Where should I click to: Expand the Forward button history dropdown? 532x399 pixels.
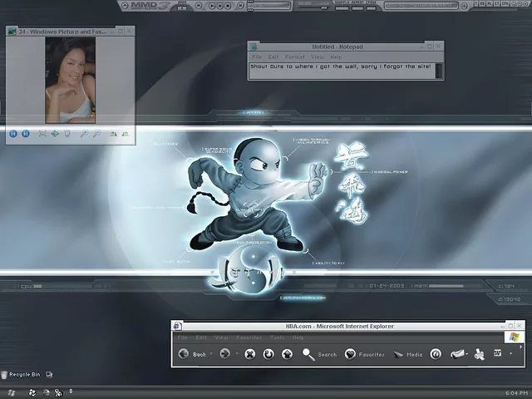coord(235,354)
